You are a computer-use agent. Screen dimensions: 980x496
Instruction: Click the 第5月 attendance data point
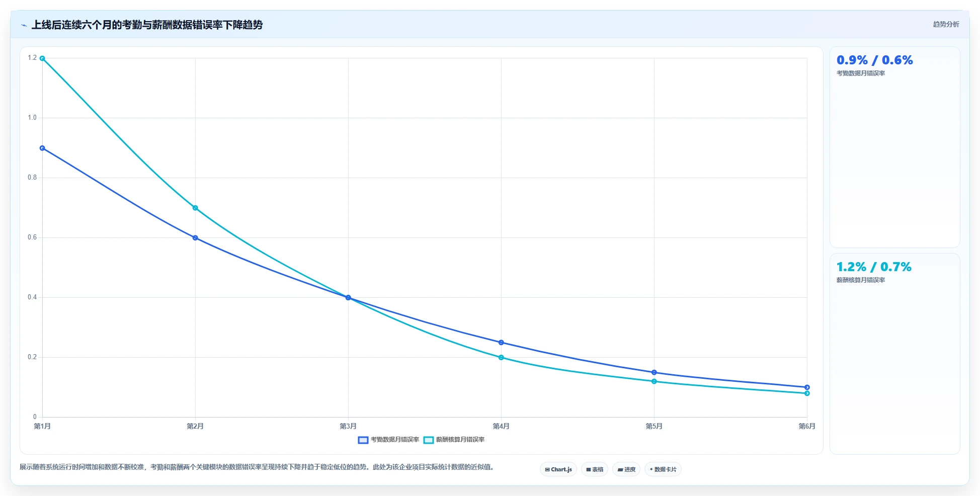pos(654,372)
